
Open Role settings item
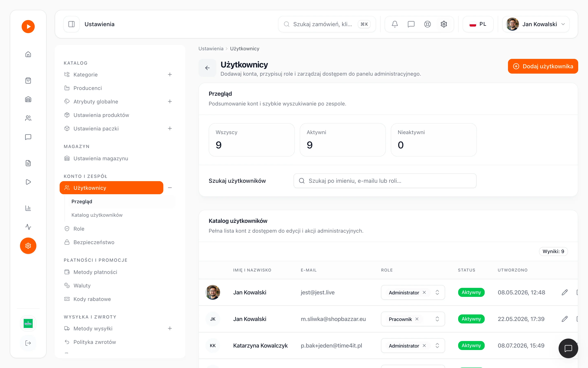pyautogui.click(x=79, y=229)
